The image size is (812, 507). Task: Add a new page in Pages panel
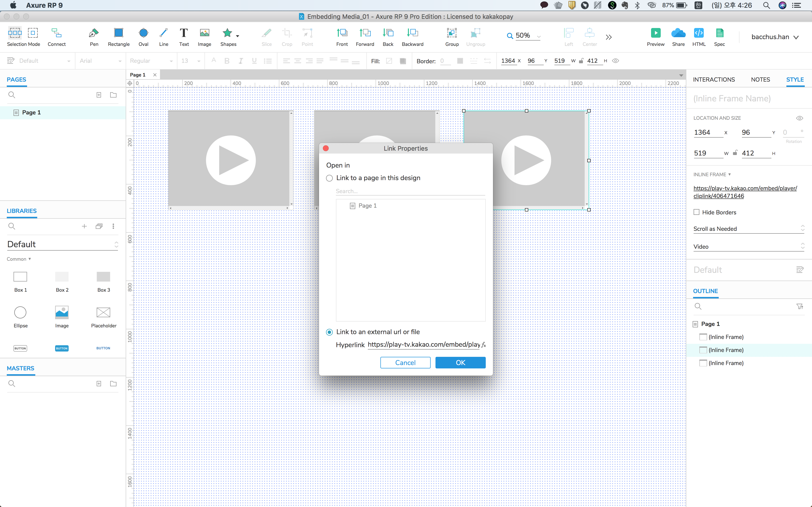99,95
